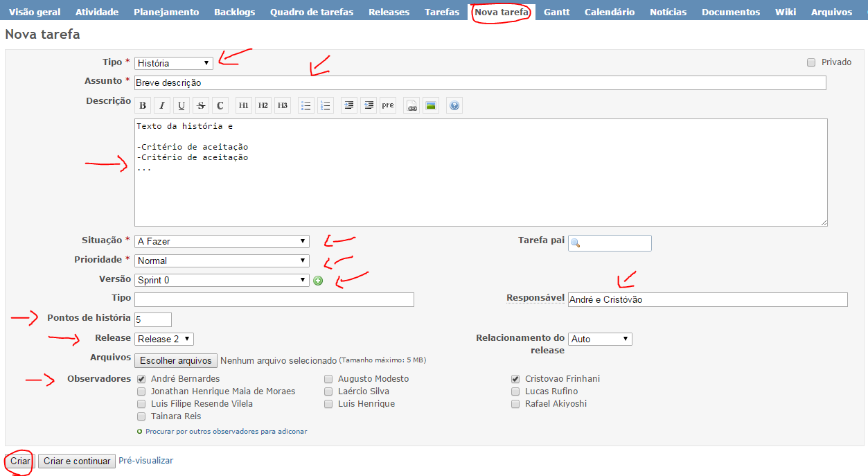Viewport: 868px width, 476px height.
Task: Uncheck observer André Bernardes
Action: [141, 379]
